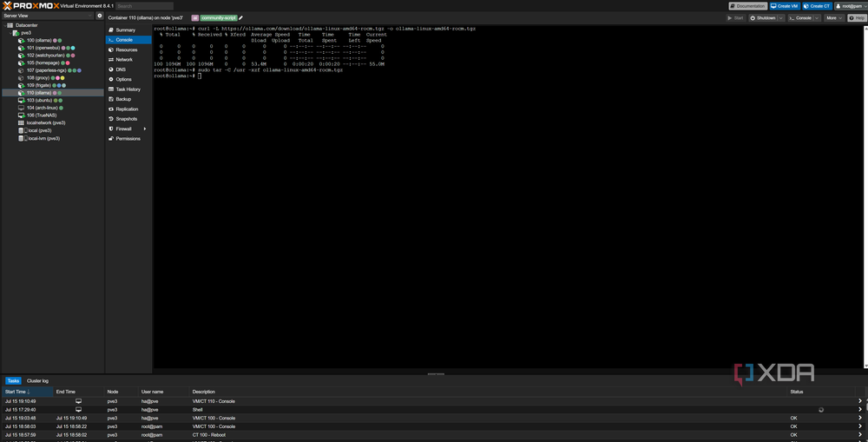
Task: Click the Create CT button
Action: pos(817,6)
